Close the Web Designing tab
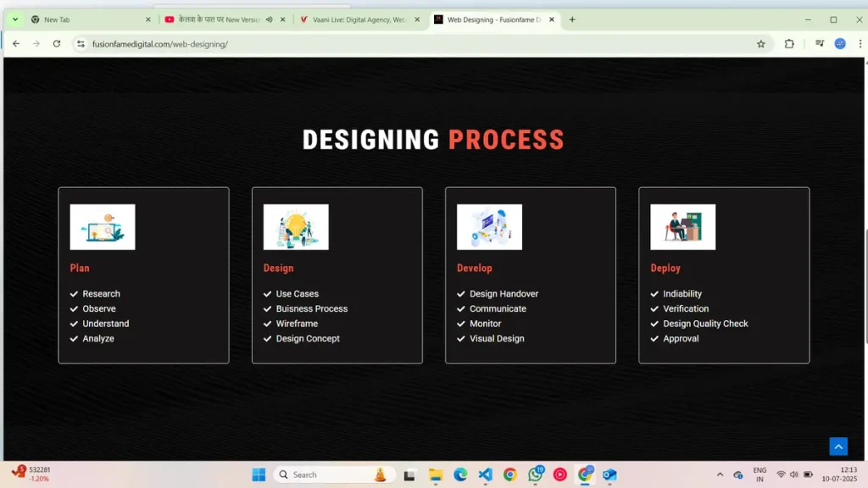Viewport: 868px width, 488px height. pos(552,19)
